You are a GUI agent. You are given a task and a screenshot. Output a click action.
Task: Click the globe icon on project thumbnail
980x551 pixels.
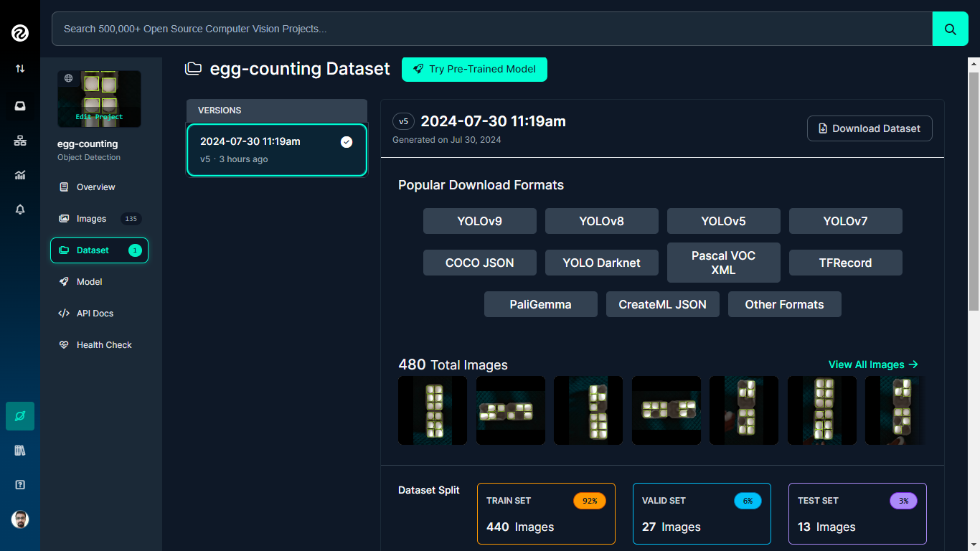(x=68, y=78)
